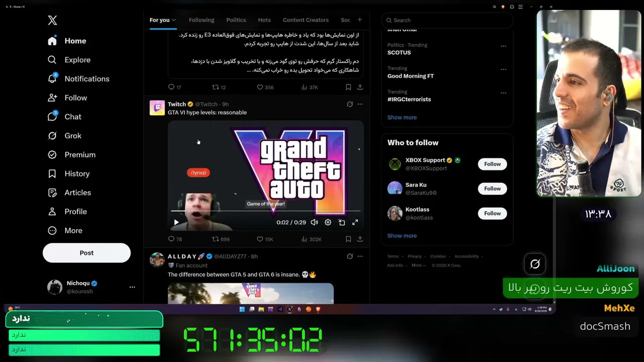Switch to the Content Creators tab
The width and height of the screenshot is (644, 362).
pos(305,20)
